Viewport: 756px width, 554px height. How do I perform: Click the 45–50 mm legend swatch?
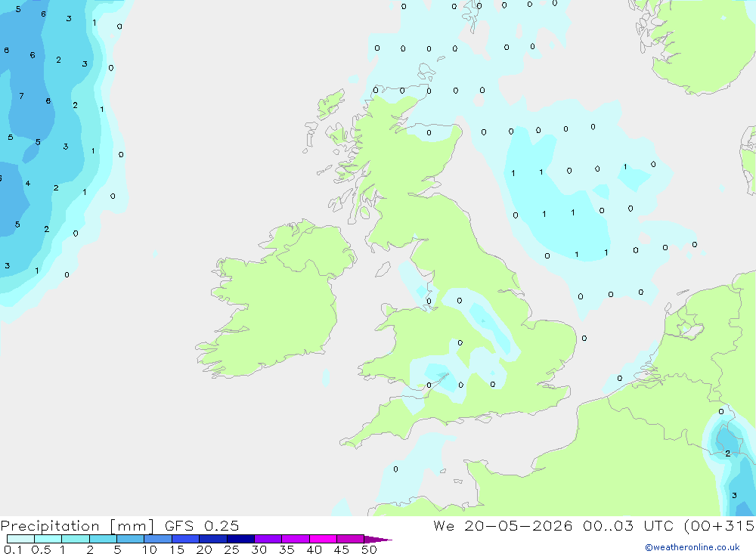click(x=351, y=539)
